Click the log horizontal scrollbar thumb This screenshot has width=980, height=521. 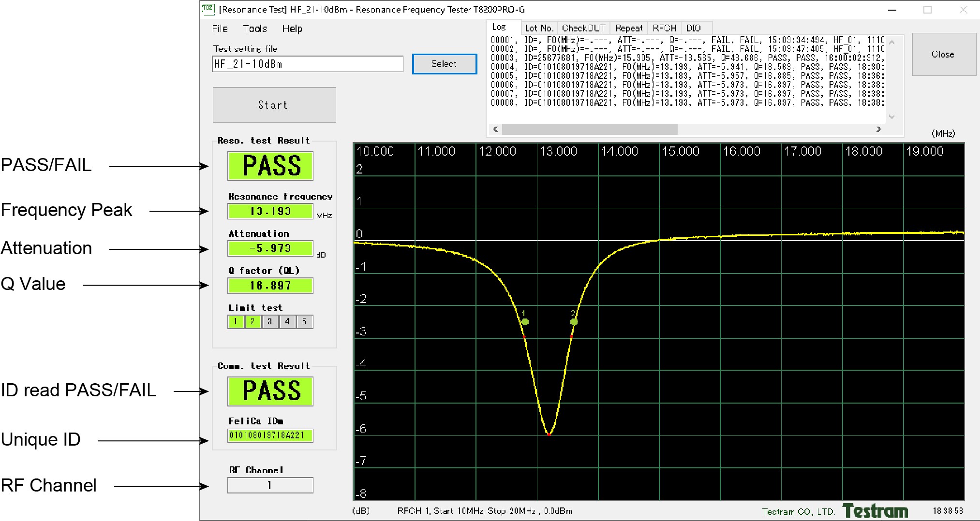(589, 129)
